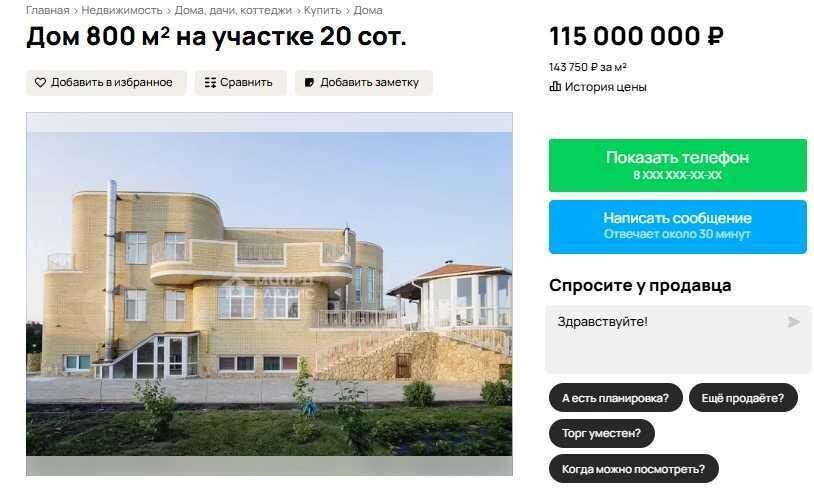Open the main house photo

tap(269, 294)
